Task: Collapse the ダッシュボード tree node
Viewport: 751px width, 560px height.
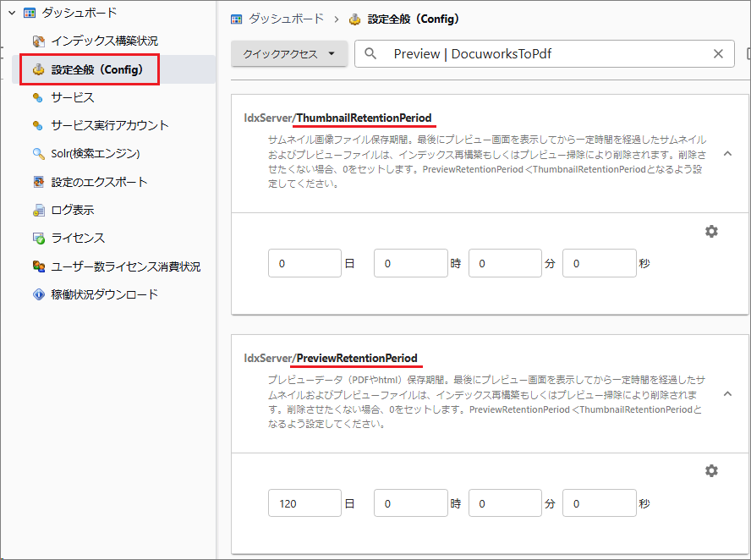Action: pos(12,13)
